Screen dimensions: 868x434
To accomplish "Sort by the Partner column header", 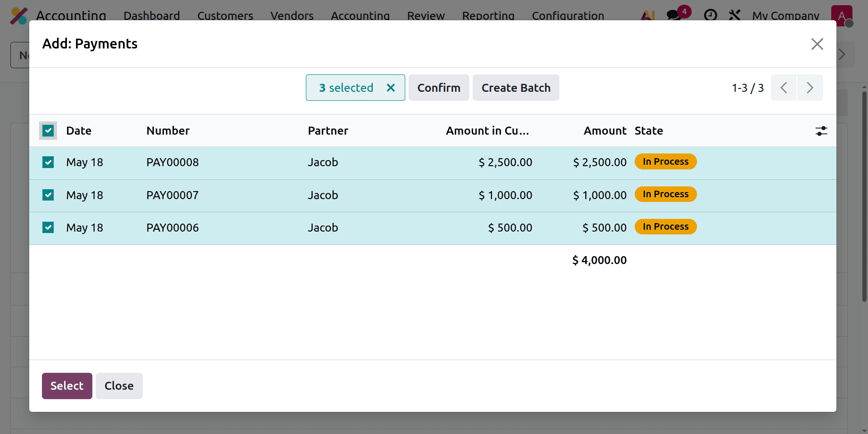I will (328, 131).
